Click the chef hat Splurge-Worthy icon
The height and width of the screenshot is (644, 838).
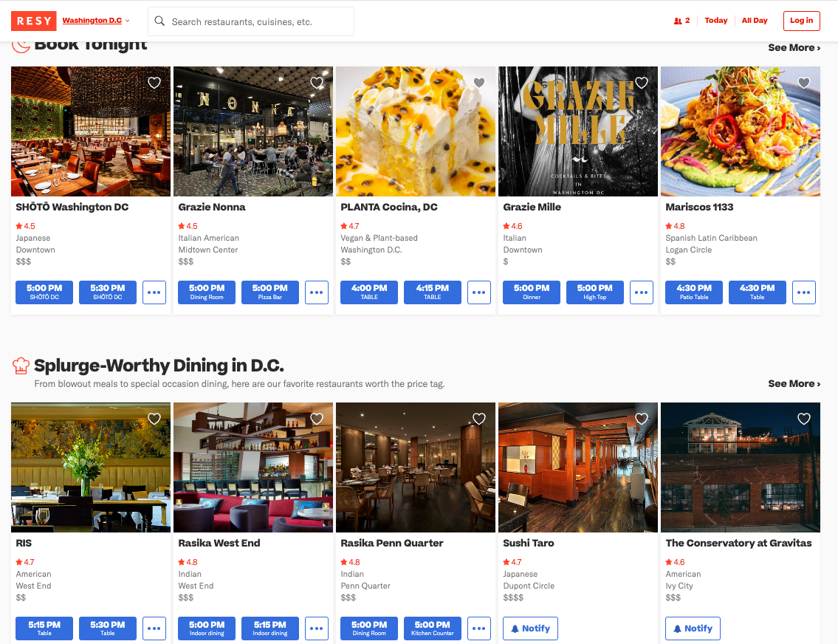[21, 366]
